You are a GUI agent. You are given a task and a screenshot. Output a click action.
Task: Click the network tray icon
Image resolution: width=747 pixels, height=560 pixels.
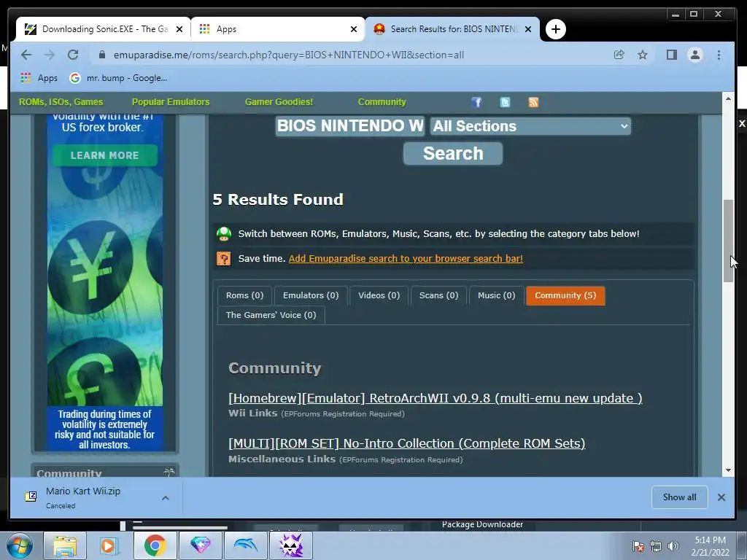(656, 546)
